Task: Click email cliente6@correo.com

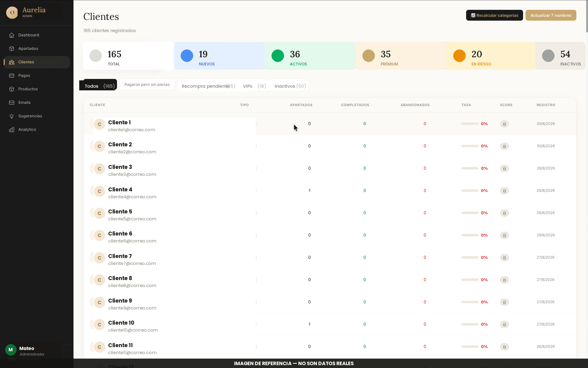Action: (132, 241)
